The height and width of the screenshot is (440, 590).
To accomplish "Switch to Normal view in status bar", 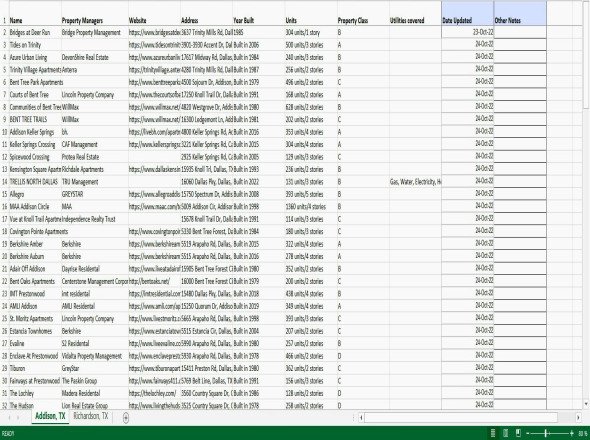I will pos(493,433).
